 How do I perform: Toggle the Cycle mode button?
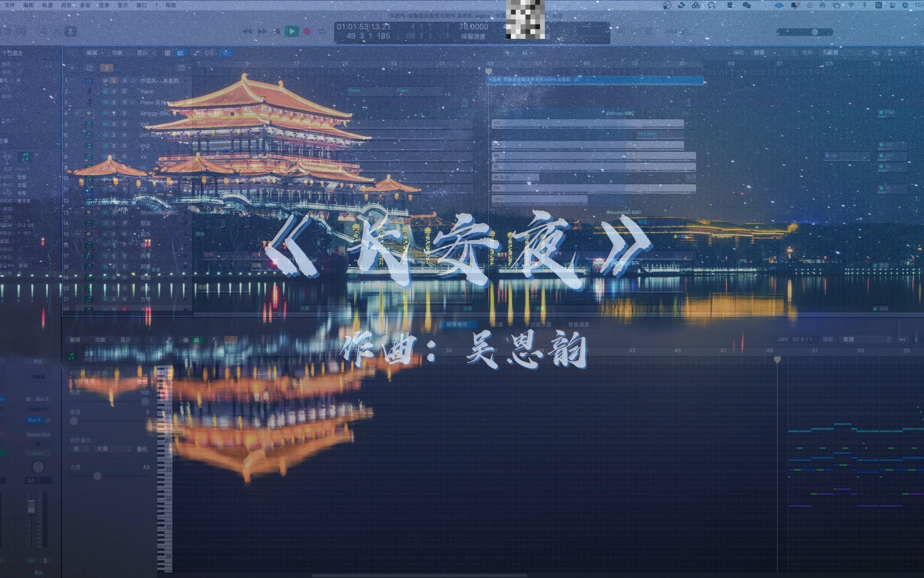click(x=321, y=31)
